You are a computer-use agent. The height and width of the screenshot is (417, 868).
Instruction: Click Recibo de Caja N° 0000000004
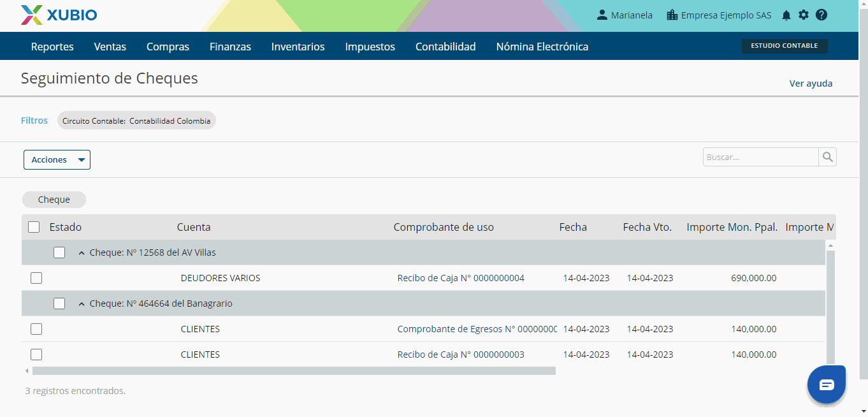(461, 278)
